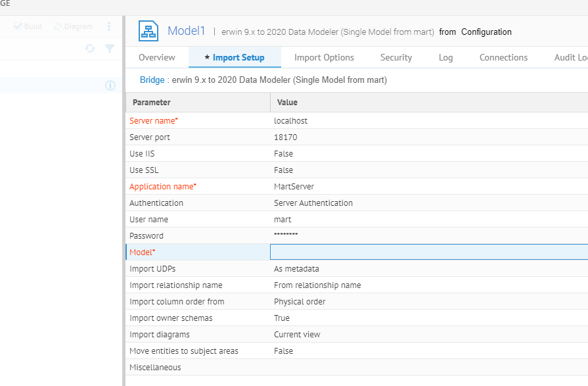
Task: Open the Diagram view icon
Action: pyautogui.click(x=58, y=26)
